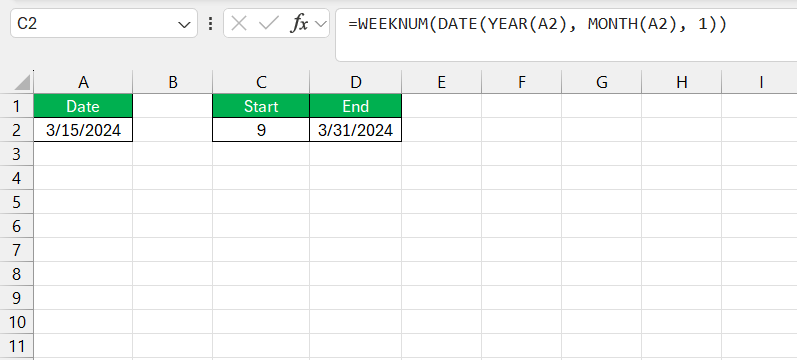Select row 5 header
The height and width of the screenshot is (360, 797).
(x=16, y=202)
